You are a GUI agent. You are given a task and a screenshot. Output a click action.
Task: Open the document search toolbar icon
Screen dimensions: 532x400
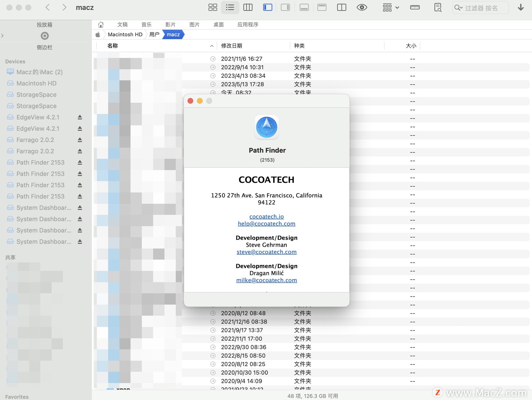(x=438, y=7)
